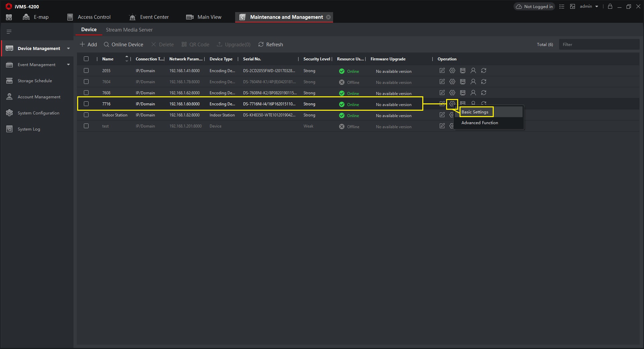This screenshot has height=349, width=644.
Task: Choose Basic Settings from the popup menu
Action: tap(475, 112)
